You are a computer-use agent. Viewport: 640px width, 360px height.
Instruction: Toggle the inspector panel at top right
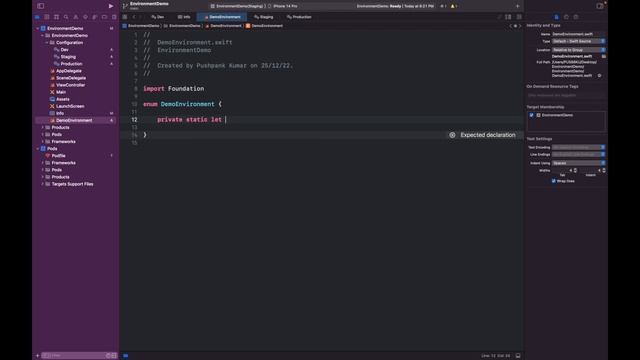(600, 6)
